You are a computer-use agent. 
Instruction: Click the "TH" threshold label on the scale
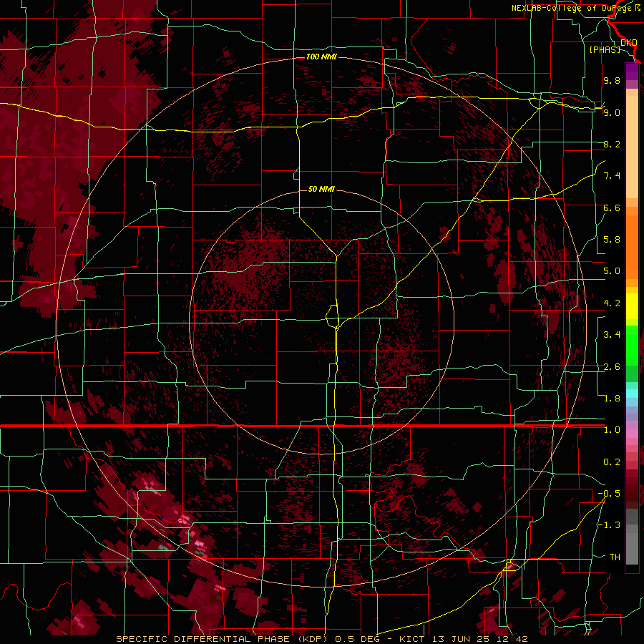point(615,557)
